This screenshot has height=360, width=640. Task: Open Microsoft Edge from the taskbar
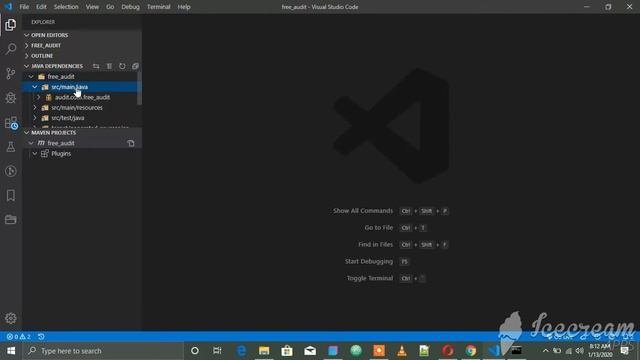tap(241, 351)
